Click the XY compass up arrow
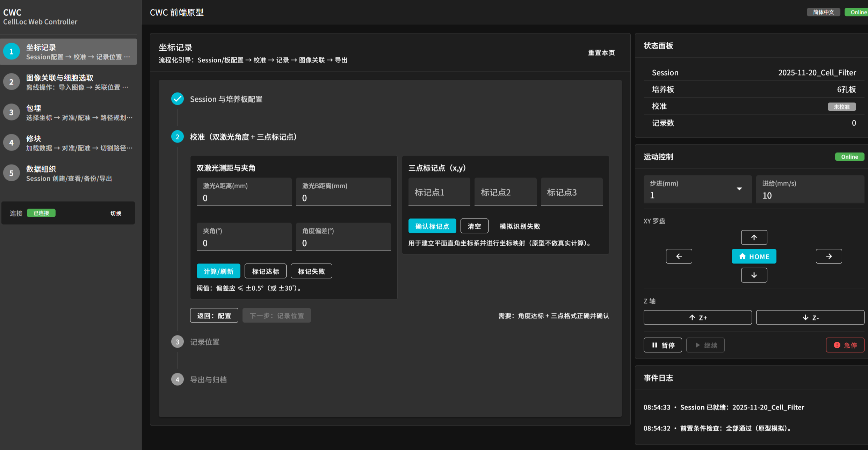The height and width of the screenshot is (450, 868). (754, 238)
